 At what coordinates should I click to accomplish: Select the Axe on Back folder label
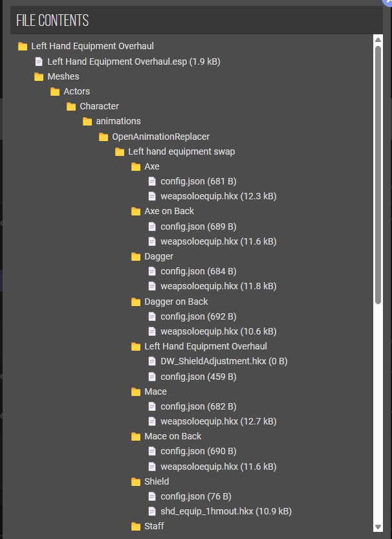point(169,211)
